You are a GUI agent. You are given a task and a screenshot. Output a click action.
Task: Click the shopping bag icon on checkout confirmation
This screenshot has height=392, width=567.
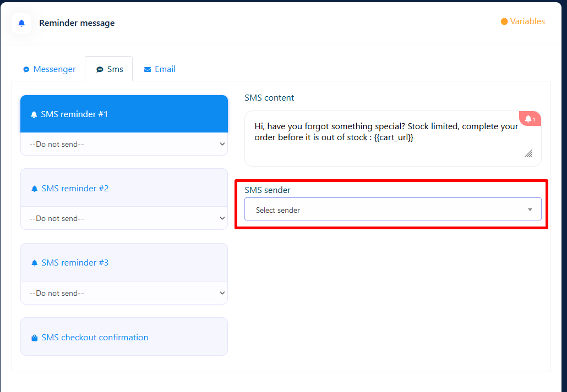coord(35,338)
